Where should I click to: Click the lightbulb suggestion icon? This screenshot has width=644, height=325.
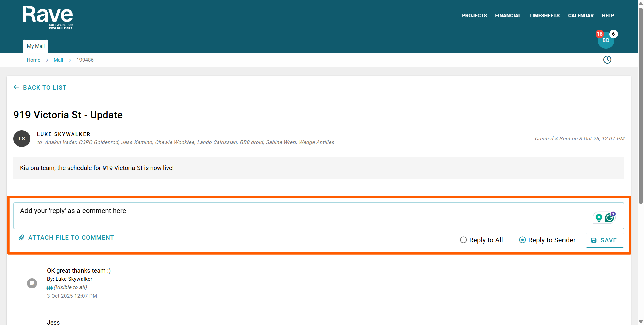pyautogui.click(x=599, y=218)
